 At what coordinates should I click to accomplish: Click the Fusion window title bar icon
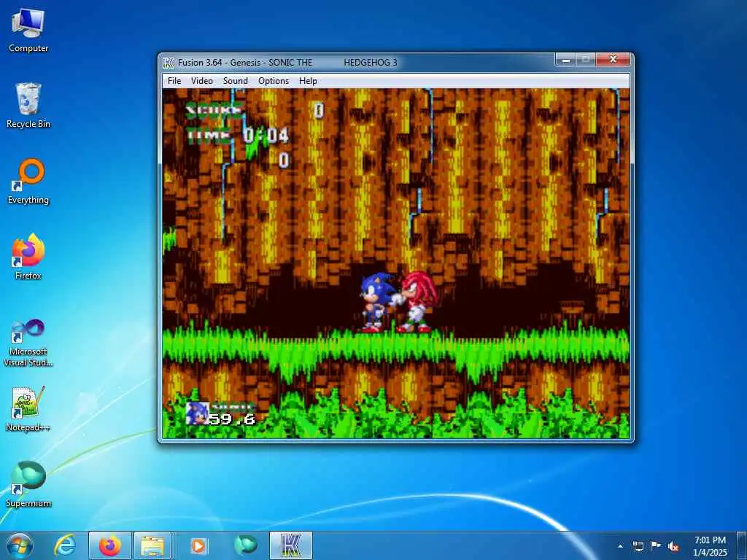(x=169, y=63)
